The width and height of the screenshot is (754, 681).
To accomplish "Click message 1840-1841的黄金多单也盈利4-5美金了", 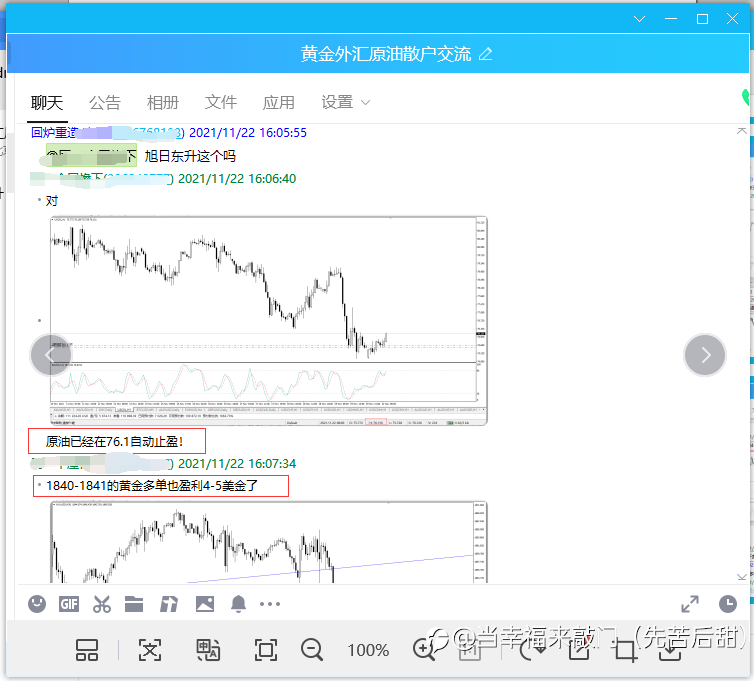I will 152,486.
